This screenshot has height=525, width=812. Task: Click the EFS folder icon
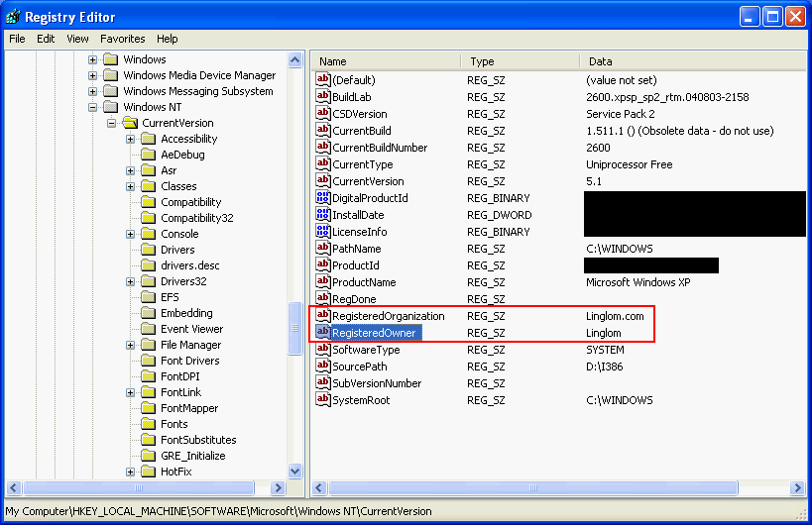tap(149, 297)
